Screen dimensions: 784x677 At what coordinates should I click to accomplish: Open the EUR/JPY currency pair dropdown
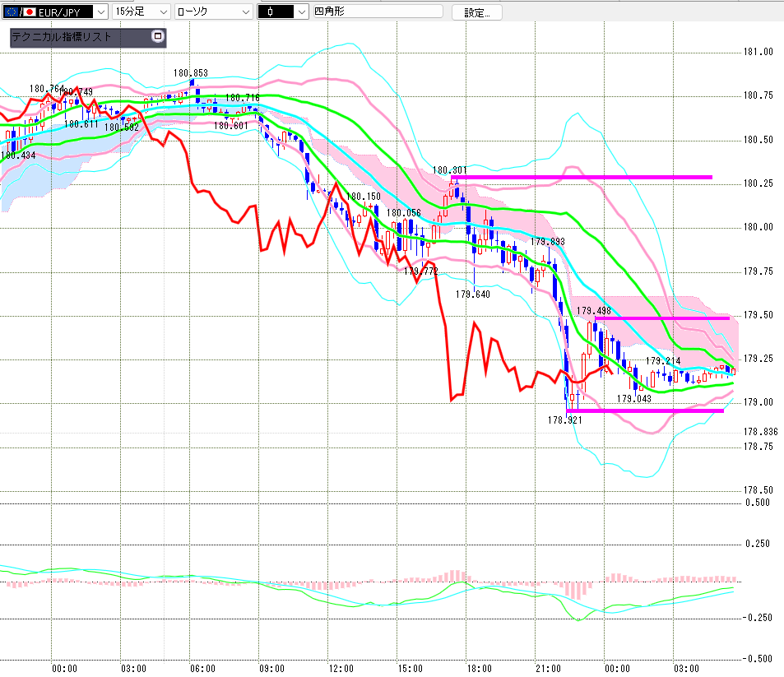101,12
